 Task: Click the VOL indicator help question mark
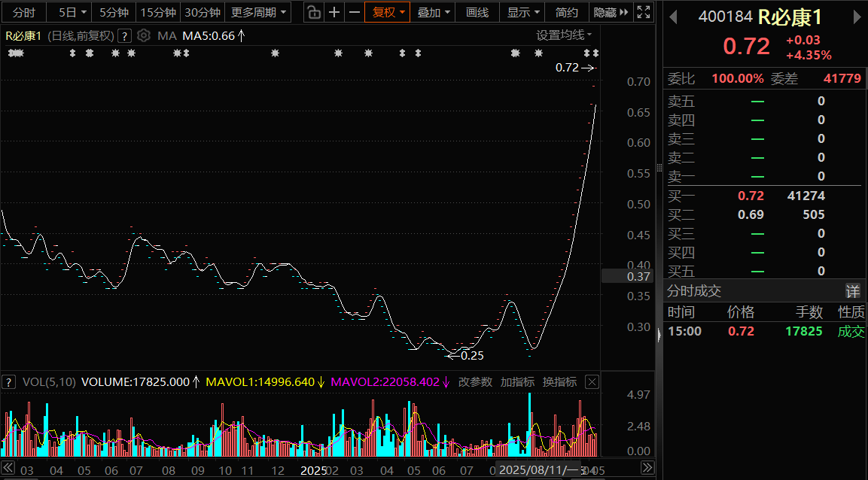coord(8,382)
